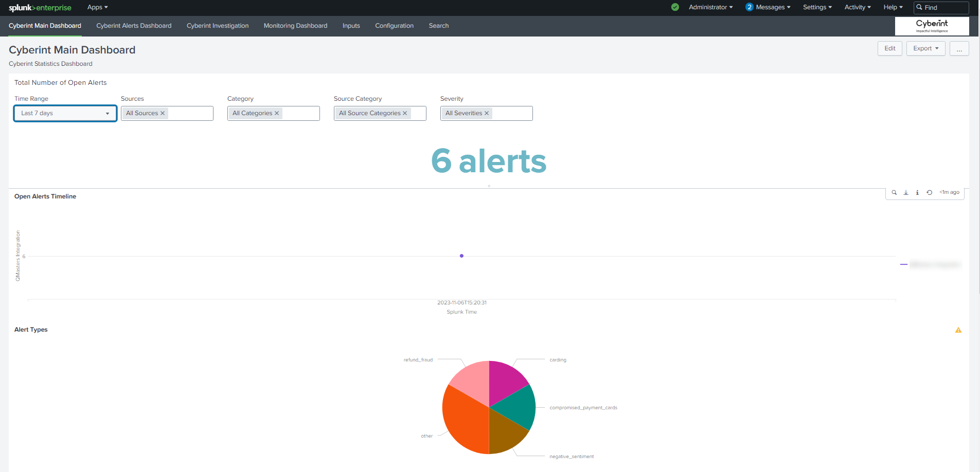Click the 6 alerts single value
Image resolution: width=980 pixels, height=472 pixels.
[489, 161]
